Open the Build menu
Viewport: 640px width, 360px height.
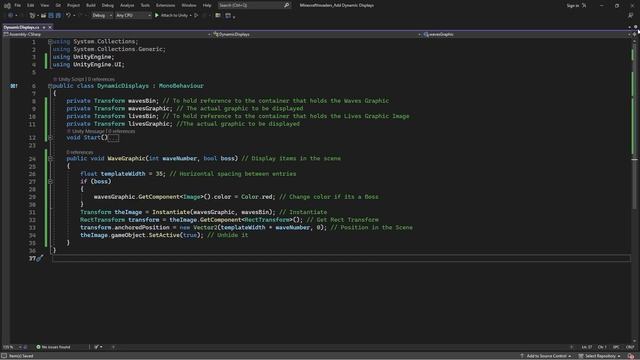coord(91,5)
